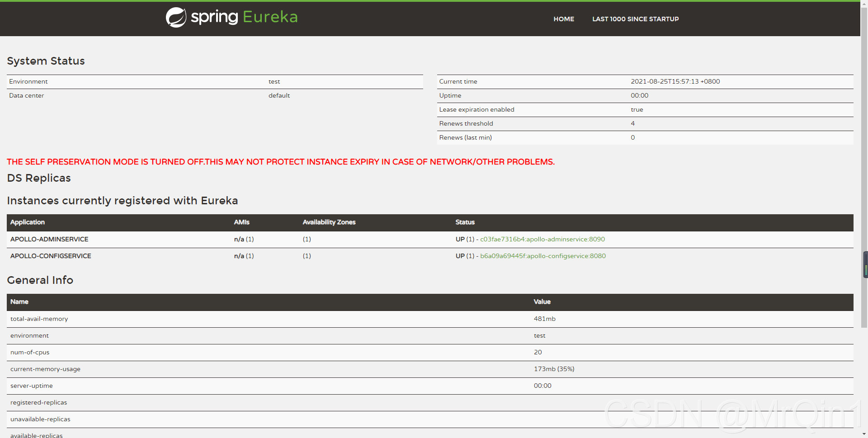This screenshot has height=438, width=868.
Task: Select the Data center value default
Action: (x=279, y=95)
